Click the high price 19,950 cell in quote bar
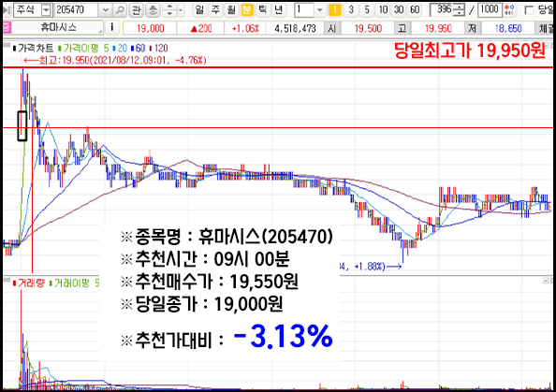This screenshot has height=392, width=556. [438, 28]
